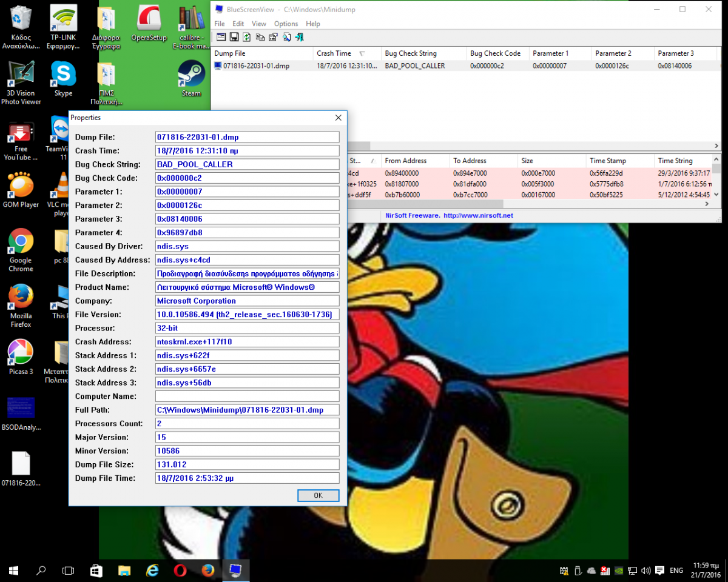The height and width of the screenshot is (582, 728).
Task: Open the View menu in BlueScreenView
Action: [259, 24]
